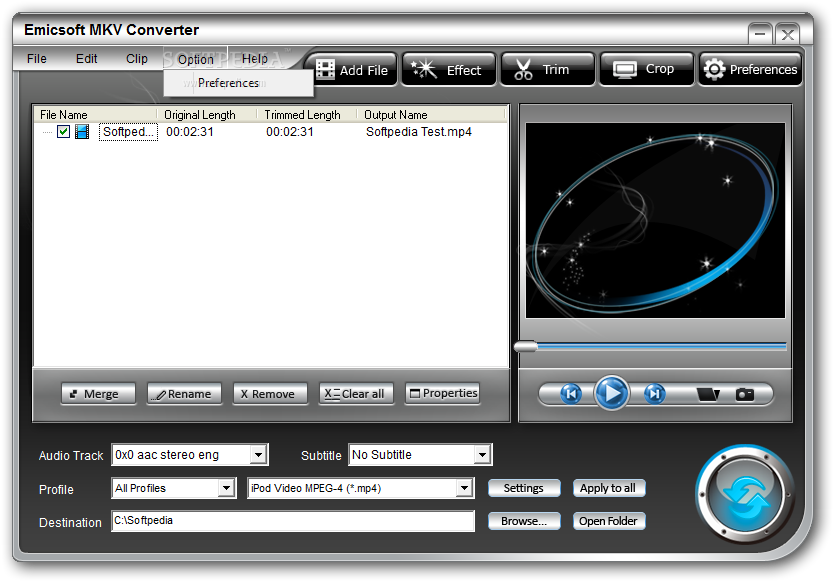The width and height of the screenshot is (834, 582).
Task: Click Browse... for the destination
Action: tap(524, 521)
